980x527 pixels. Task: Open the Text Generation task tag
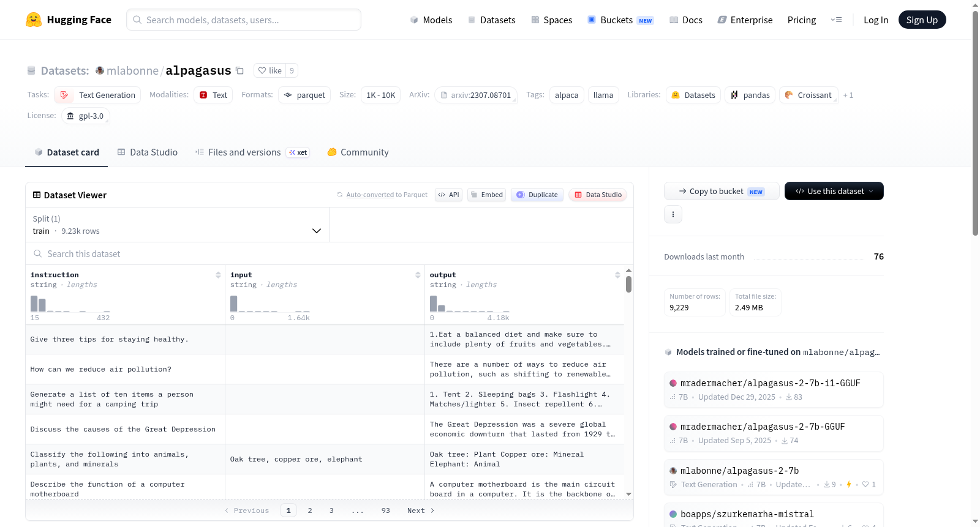pyautogui.click(x=97, y=95)
